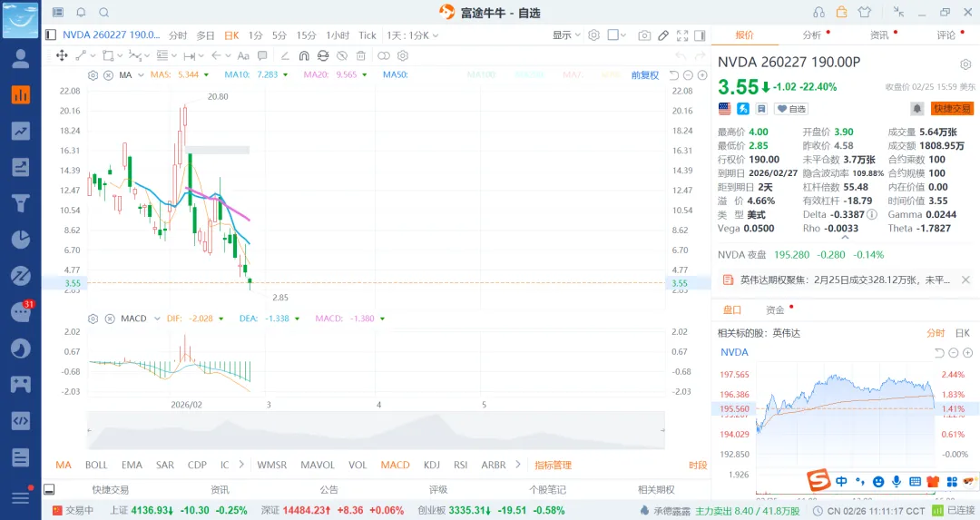Select the text Aa annotation tool
This screenshot has width=980, height=520.
tap(243, 55)
